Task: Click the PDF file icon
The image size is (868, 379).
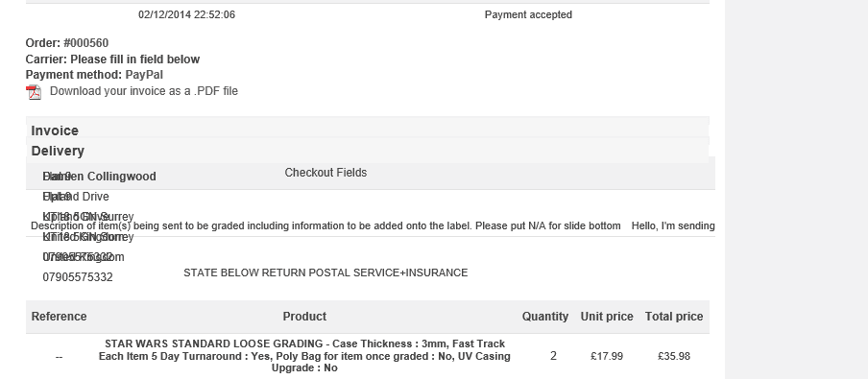Action: (34, 92)
